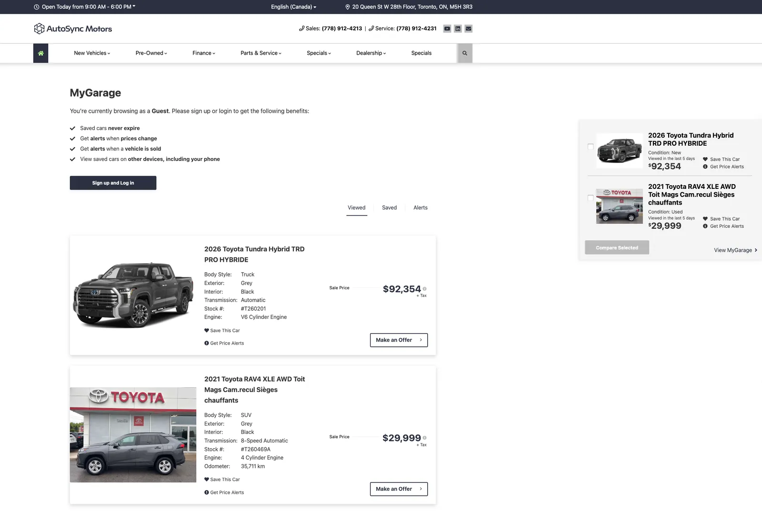Click the Sign up and Log in button
This screenshot has width=762, height=532.
(x=113, y=183)
